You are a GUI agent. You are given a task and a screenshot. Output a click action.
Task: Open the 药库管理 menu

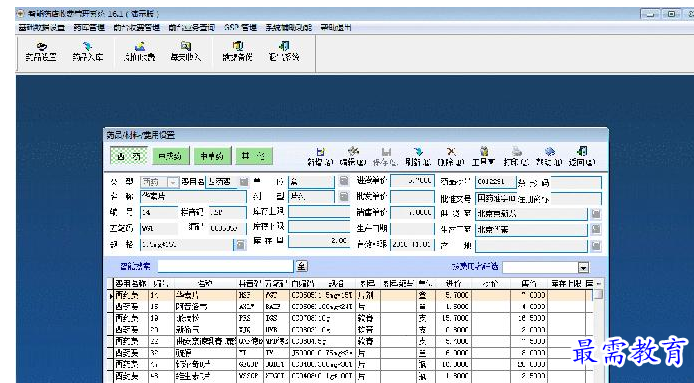click(x=89, y=27)
